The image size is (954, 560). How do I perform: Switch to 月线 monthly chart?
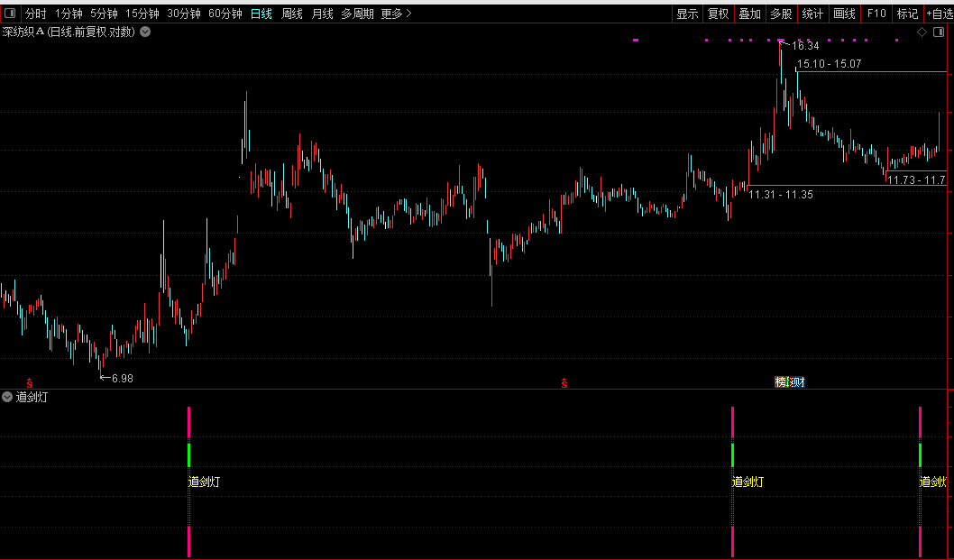pyautogui.click(x=323, y=14)
